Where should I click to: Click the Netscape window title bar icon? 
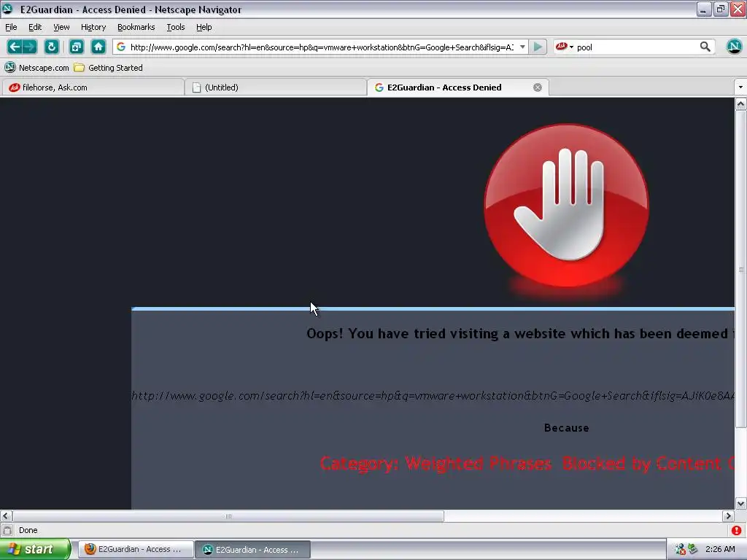tap(7, 9)
